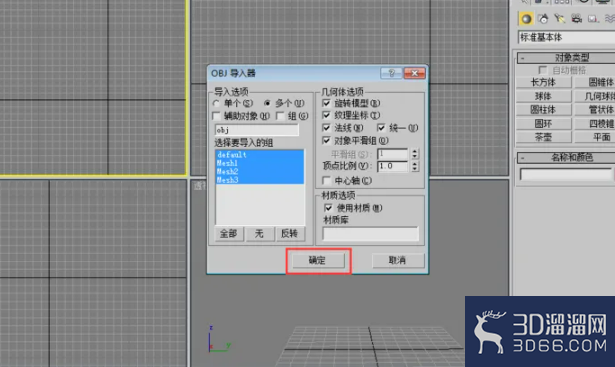Screen dimensions: 615x367
Task: Create a 茶壶 primitive
Action: tap(544, 137)
